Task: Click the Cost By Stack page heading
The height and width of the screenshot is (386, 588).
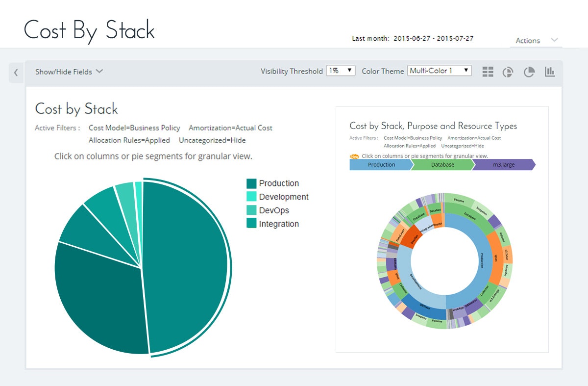Action: pyautogui.click(x=89, y=30)
